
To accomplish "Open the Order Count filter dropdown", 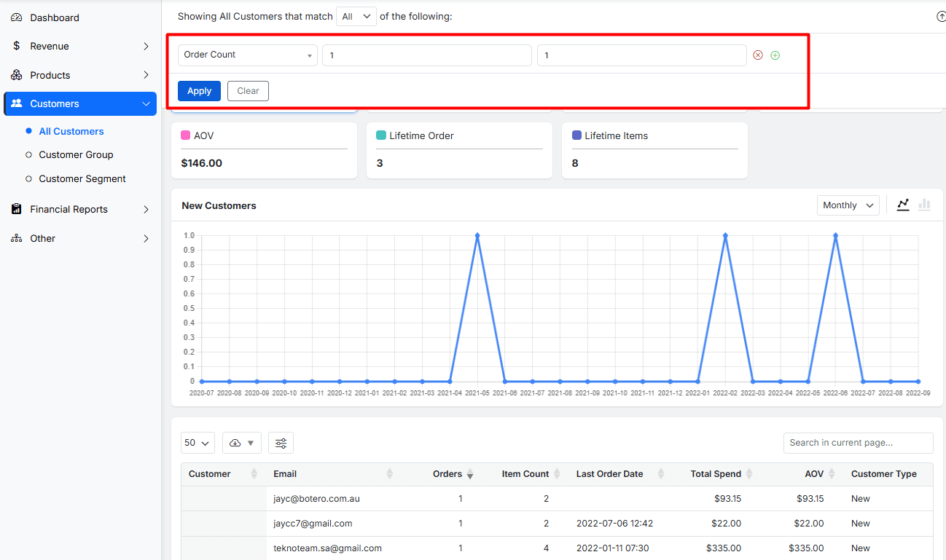I will 248,55.
